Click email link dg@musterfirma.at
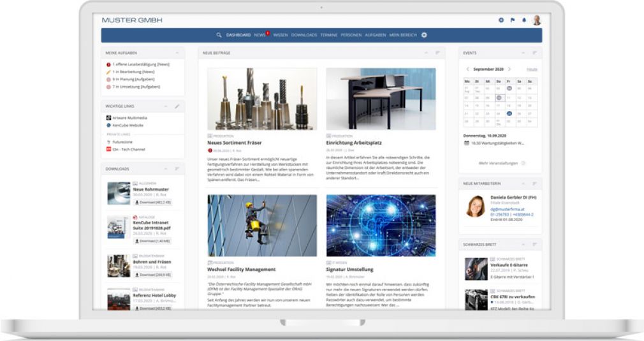644x341 pixels. tap(507, 209)
